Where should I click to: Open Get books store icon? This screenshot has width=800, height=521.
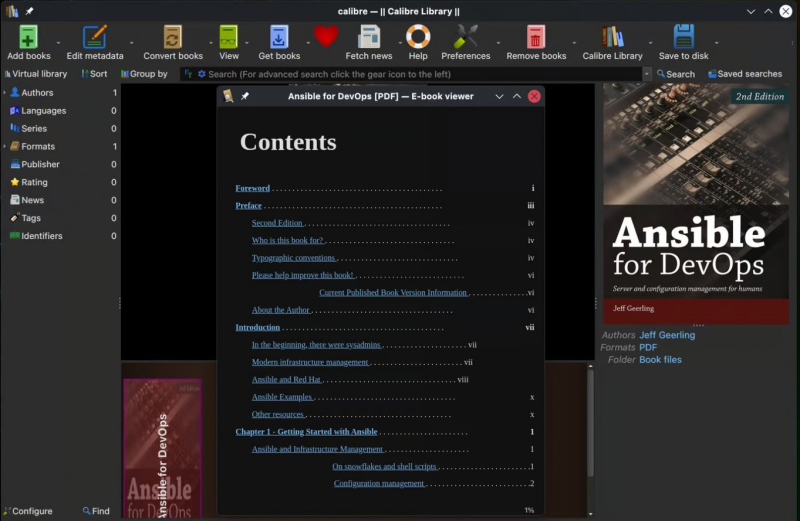(x=279, y=37)
